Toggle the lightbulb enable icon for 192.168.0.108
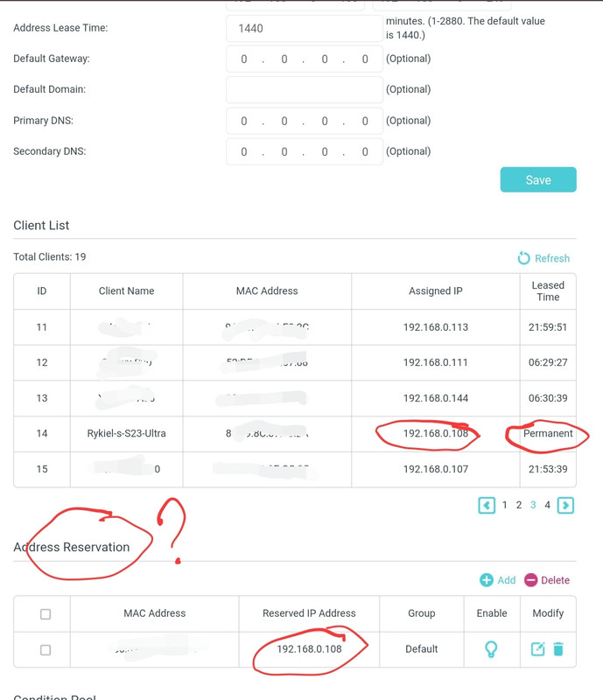The height and width of the screenshot is (700, 603). click(x=491, y=649)
